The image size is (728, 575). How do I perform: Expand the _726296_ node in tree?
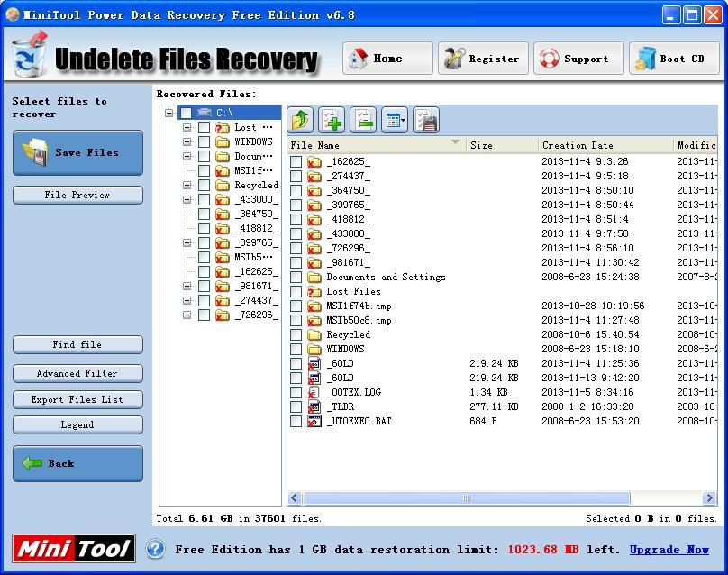tap(187, 315)
